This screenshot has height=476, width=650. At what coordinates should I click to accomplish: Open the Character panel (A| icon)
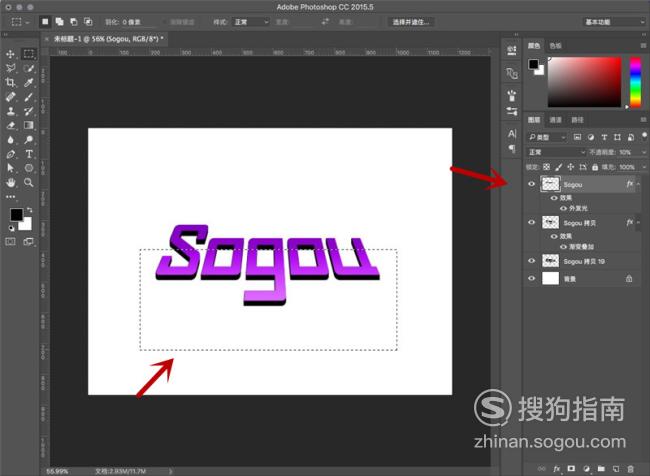click(x=512, y=134)
